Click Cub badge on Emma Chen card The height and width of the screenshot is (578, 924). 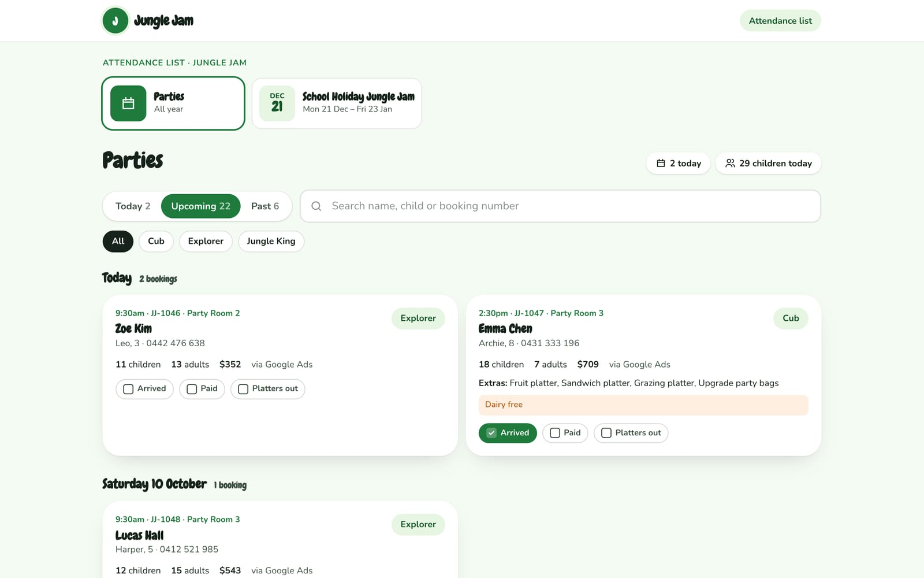point(791,318)
